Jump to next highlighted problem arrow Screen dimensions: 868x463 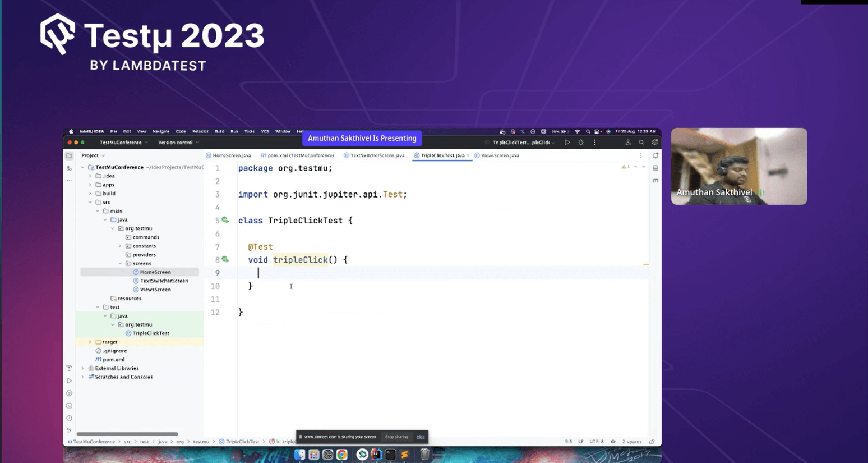pyautogui.click(x=644, y=167)
